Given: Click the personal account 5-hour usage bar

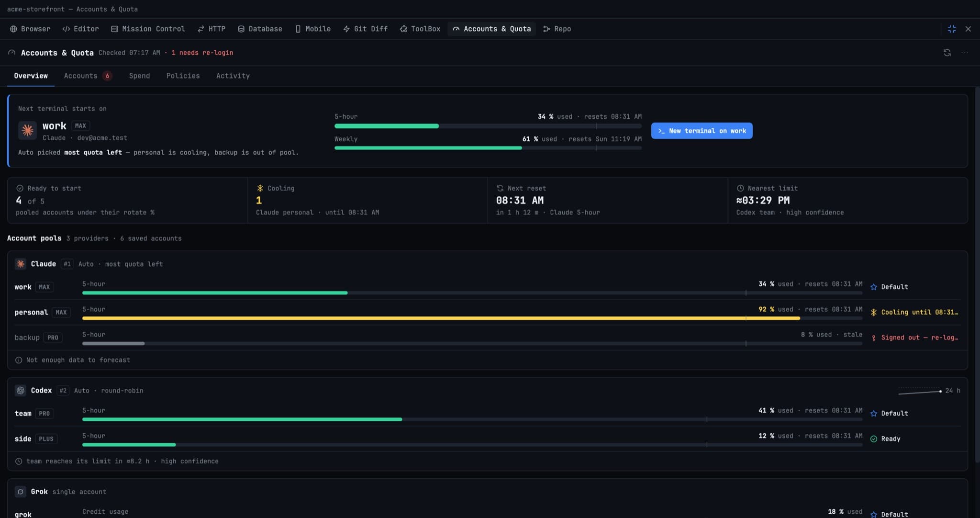Looking at the screenshot, I should [472, 318].
